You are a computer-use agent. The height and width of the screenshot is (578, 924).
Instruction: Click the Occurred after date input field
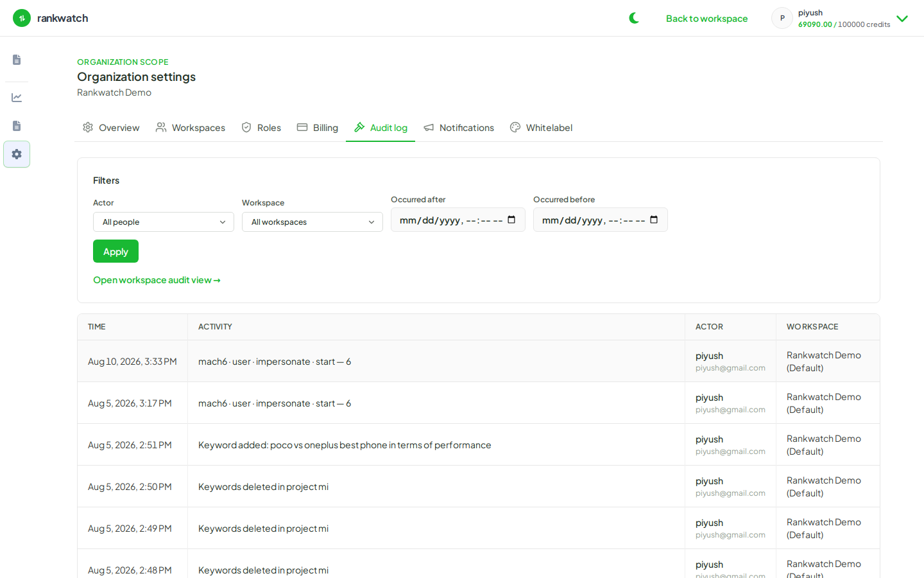click(x=458, y=220)
